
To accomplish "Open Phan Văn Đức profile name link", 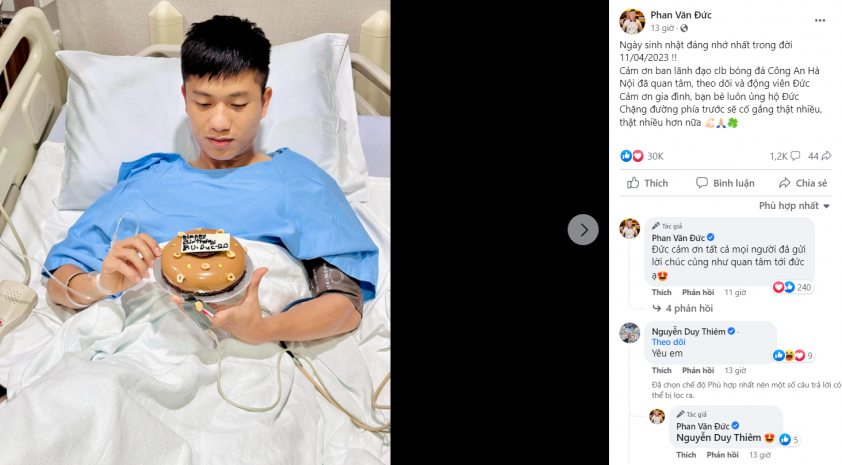I will click(x=681, y=15).
